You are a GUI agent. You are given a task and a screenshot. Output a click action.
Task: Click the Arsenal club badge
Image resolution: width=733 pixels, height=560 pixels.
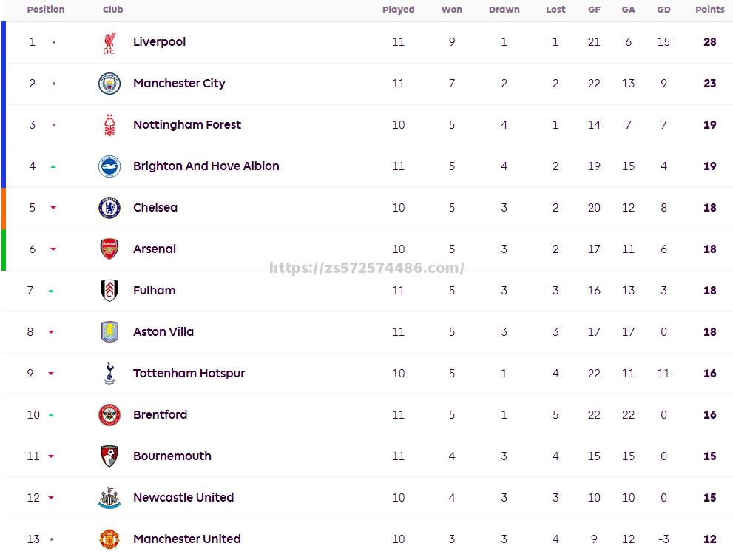[x=109, y=249]
